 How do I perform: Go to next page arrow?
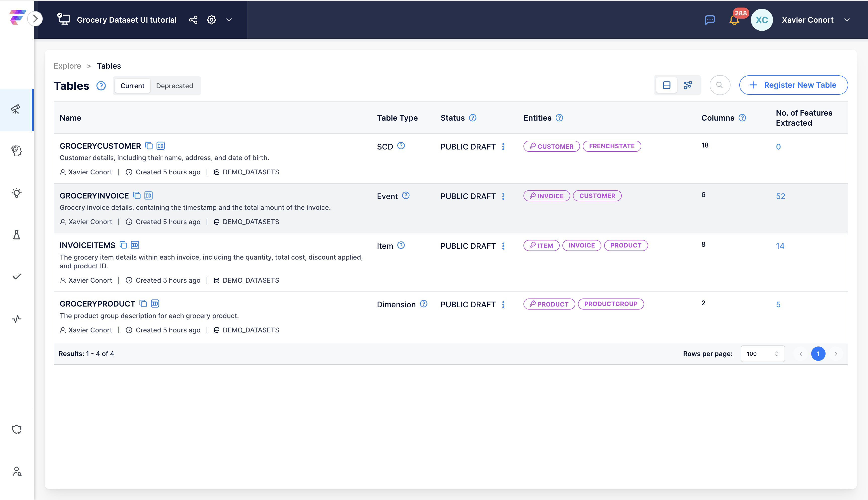pos(836,354)
